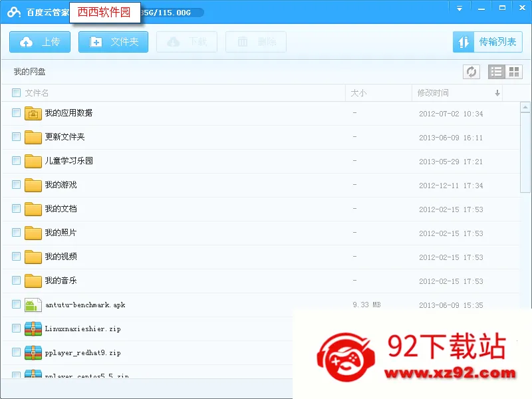
Task: Click the 上传 upload button
Action: (40, 42)
